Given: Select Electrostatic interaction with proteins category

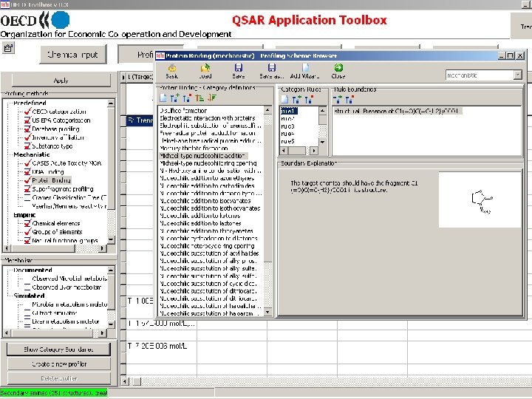Looking at the screenshot, I should click(208, 118).
